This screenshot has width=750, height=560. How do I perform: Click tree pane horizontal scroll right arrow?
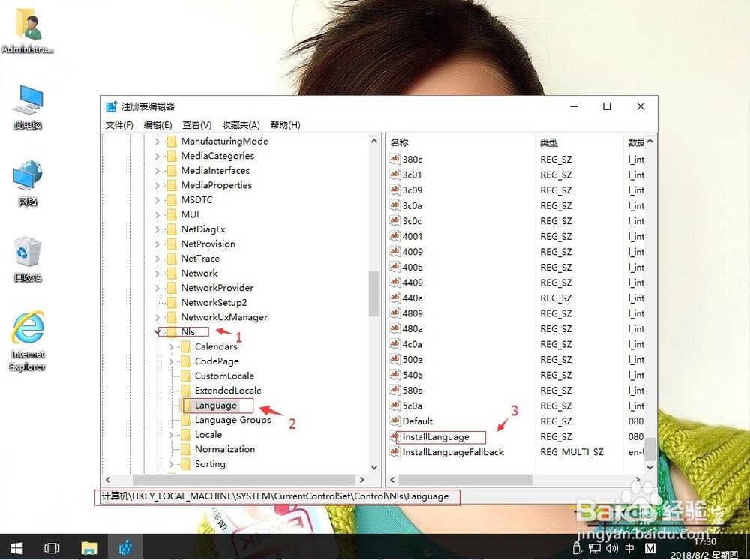(362, 479)
